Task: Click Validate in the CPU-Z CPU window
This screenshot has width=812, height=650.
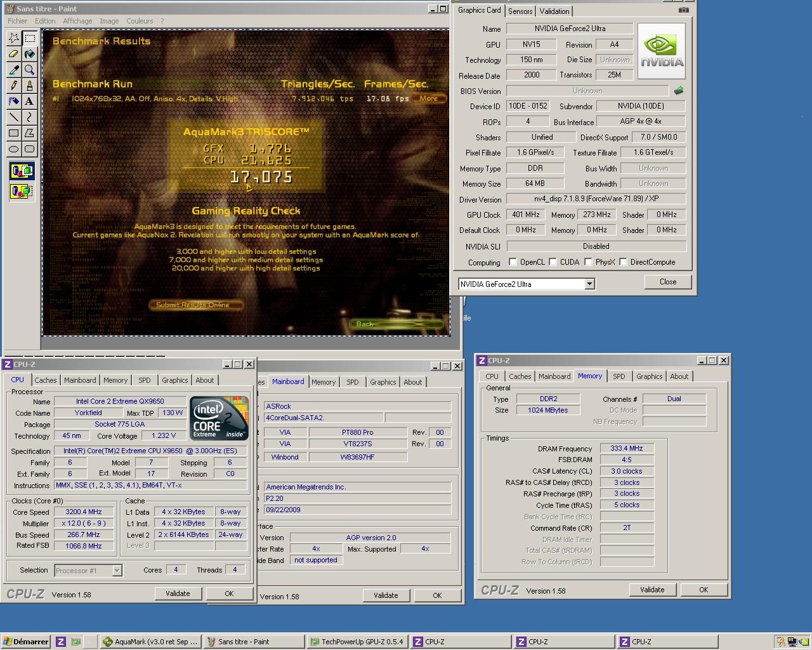Action: (178, 594)
